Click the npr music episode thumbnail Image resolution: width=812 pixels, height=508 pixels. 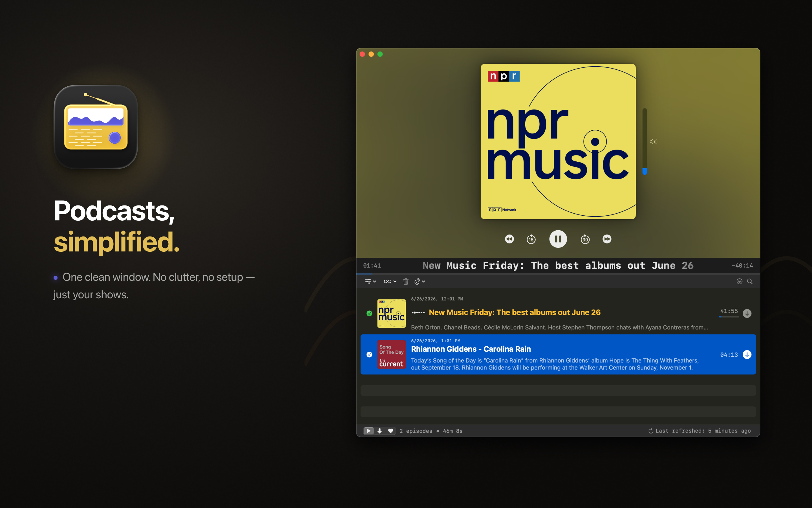[x=391, y=314]
